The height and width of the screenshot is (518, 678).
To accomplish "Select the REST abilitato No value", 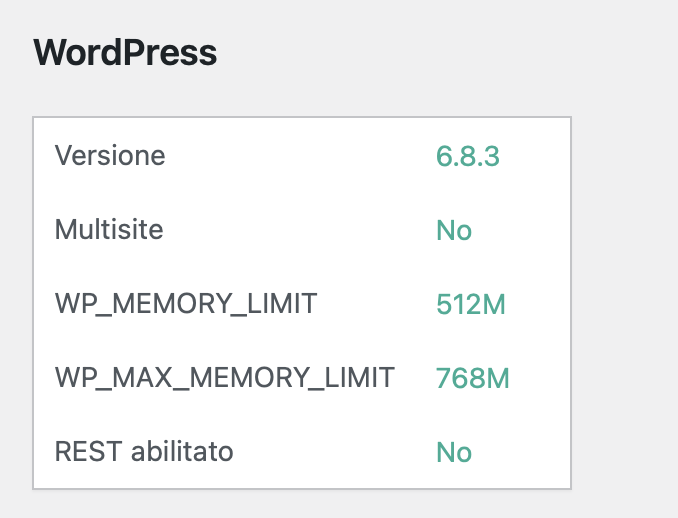I will coord(453,453).
